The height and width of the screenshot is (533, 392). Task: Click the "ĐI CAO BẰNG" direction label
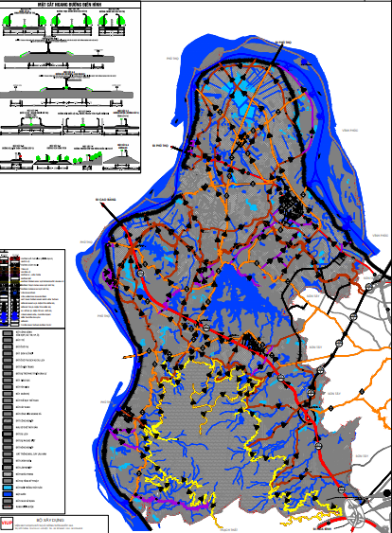pyautogui.click(x=106, y=199)
